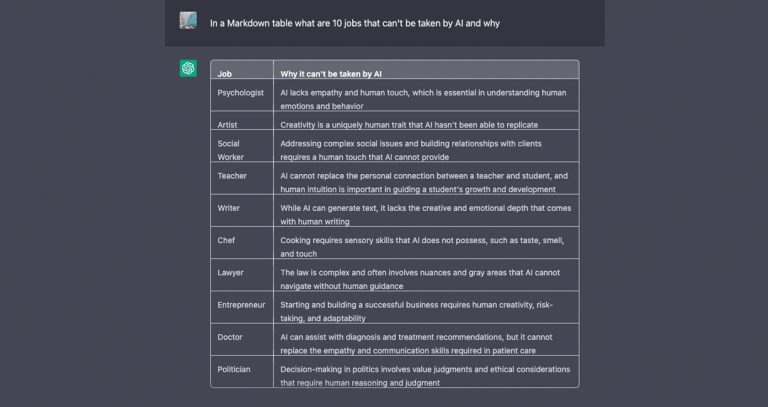Click the ChatGPT logo icon

click(x=188, y=68)
